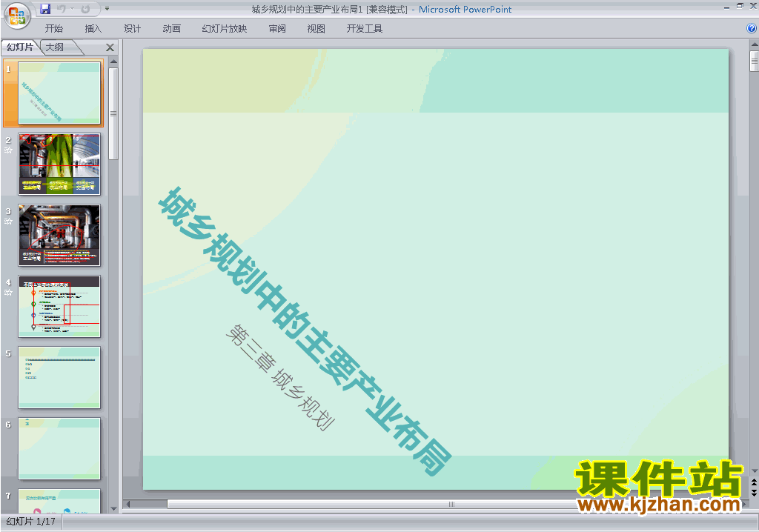Click the slide editor vertical scroll-up arrow
The width and height of the screenshot is (759, 532).
click(x=754, y=45)
